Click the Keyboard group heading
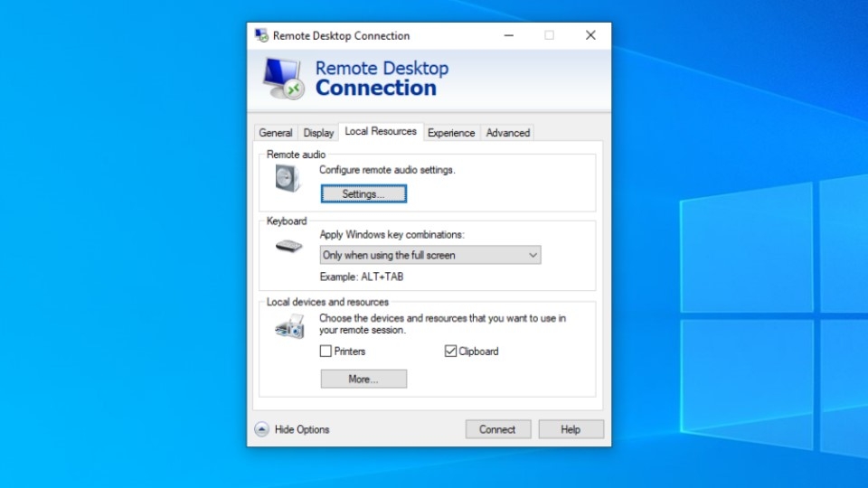This screenshot has height=488, width=868. tap(287, 221)
